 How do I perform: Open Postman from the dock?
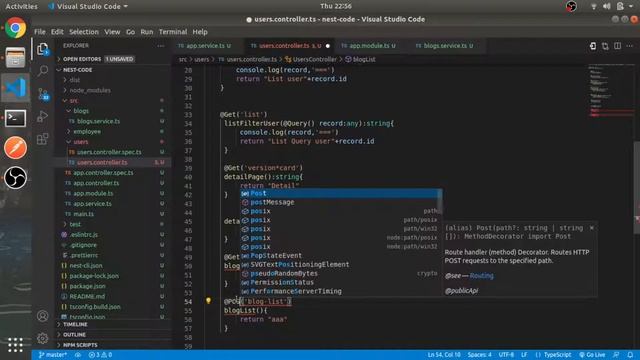(16, 147)
